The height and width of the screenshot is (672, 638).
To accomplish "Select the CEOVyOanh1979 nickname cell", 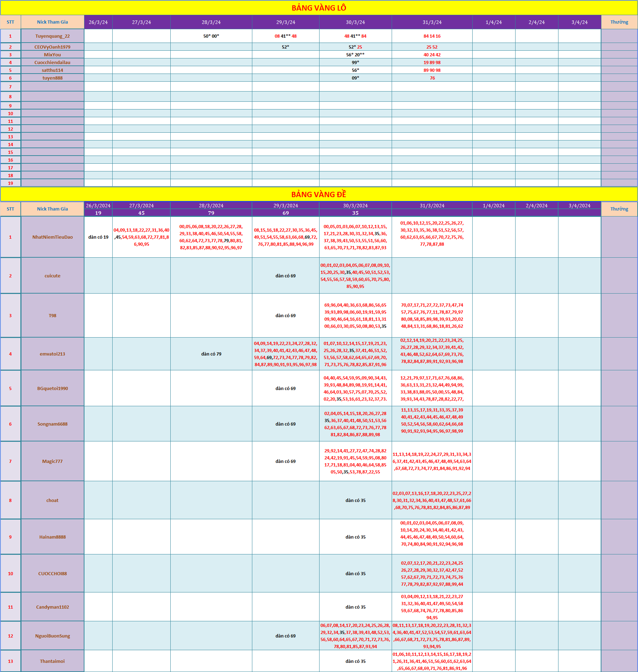I will tap(52, 47).
